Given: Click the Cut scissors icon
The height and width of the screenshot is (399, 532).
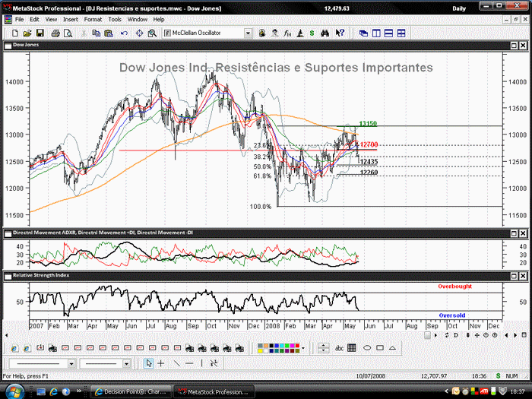Looking at the screenshot, I should click(84, 33).
